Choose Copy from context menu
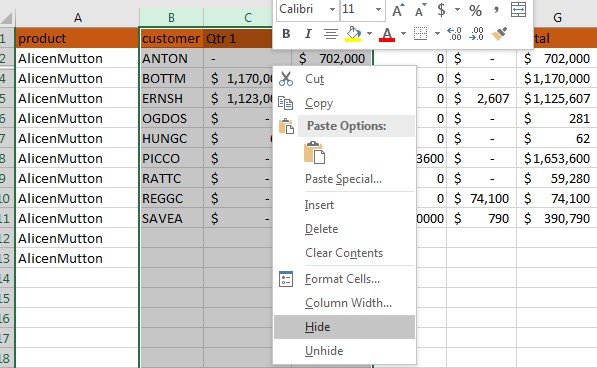Image resolution: width=597 pixels, height=368 pixels. pyautogui.click(x=345, y=103)
